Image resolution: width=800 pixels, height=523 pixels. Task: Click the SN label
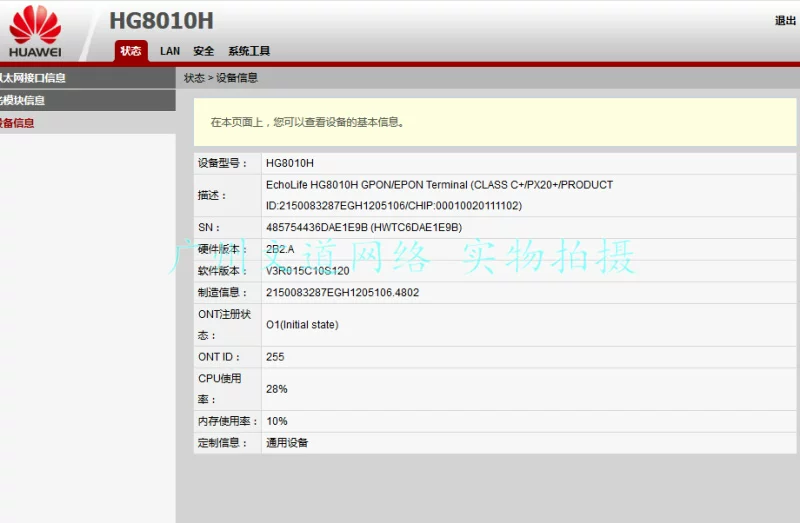click(209, 228)
